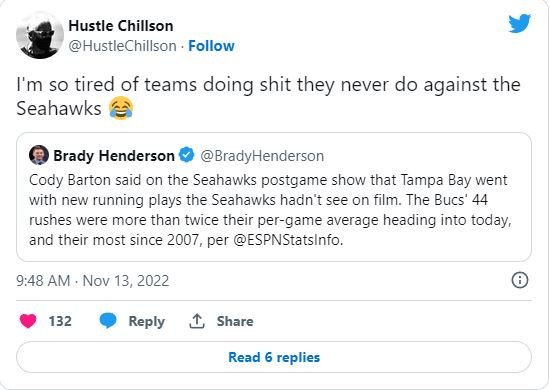Open the @BradyHenderson handle
Screen dimensions: 550x390
click(262, 156)
